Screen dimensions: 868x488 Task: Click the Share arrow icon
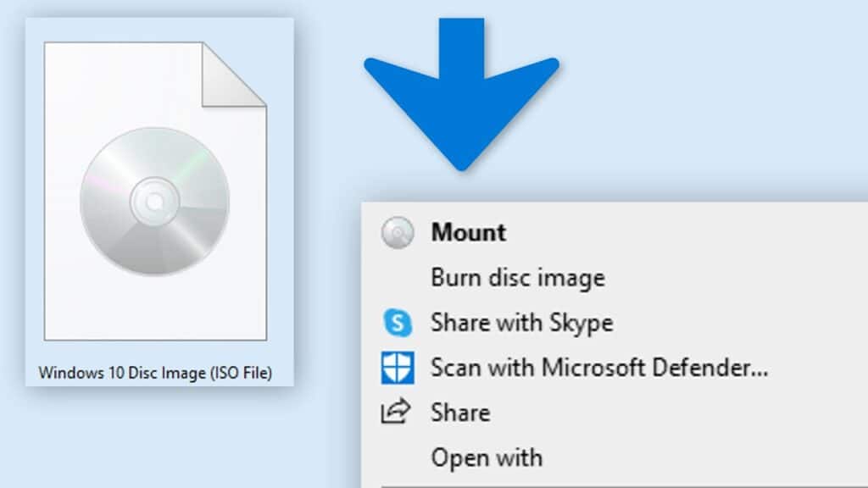click(x=398, y=413)
